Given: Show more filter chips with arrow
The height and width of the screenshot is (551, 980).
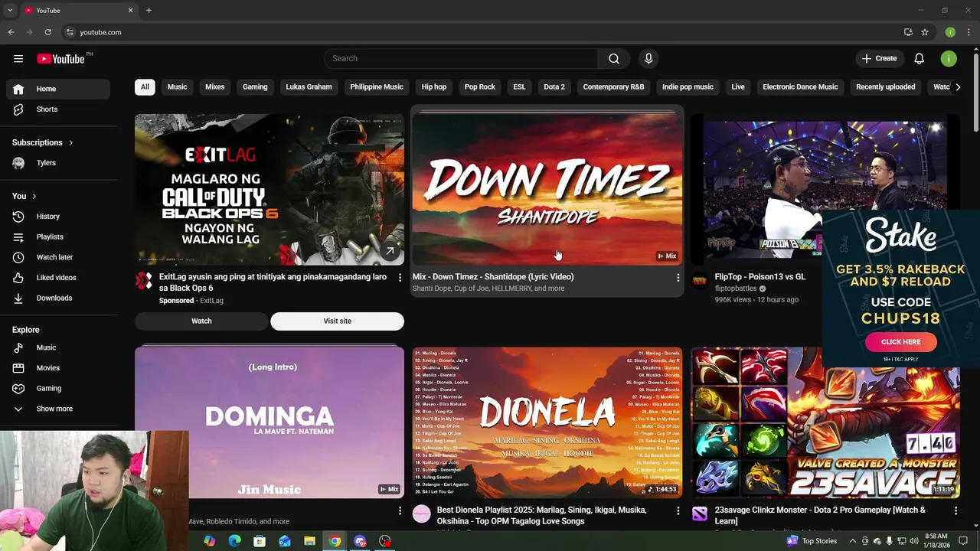Looking at the screenshot, I should [958, 86].
